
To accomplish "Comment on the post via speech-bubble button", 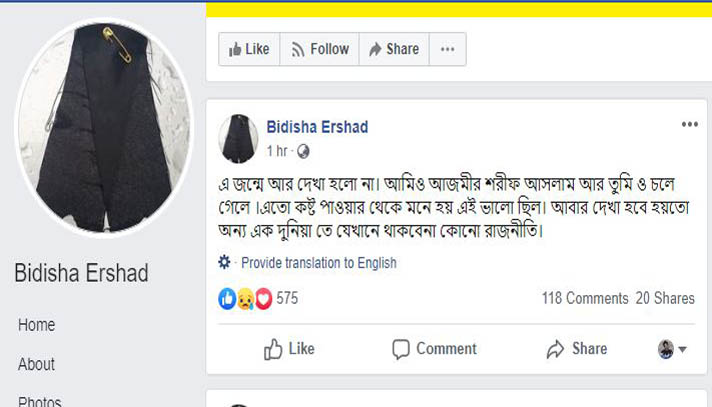I will click(x=434, y=349).
